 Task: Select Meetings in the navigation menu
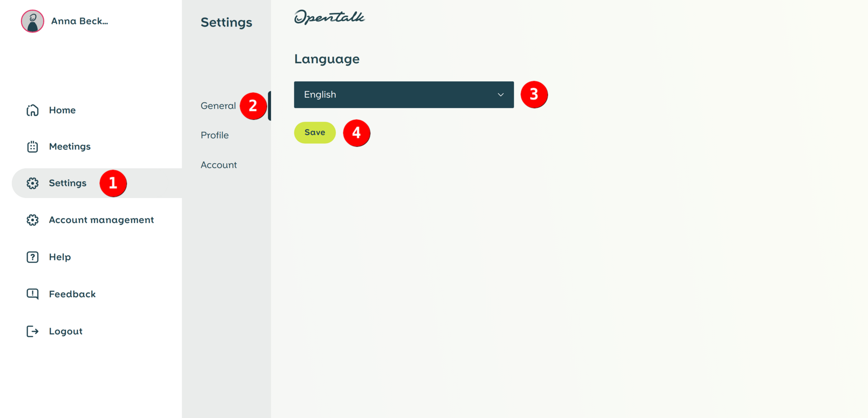click(70, 146)
